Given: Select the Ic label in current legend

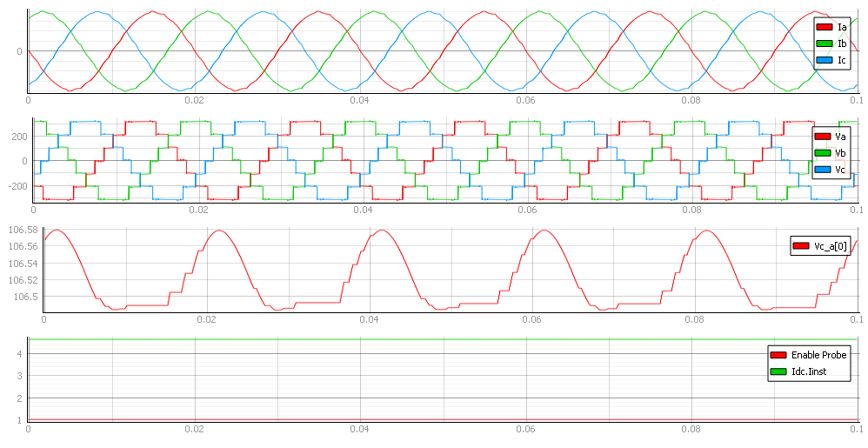Looking at the screenshot, I should coord(842,60).
